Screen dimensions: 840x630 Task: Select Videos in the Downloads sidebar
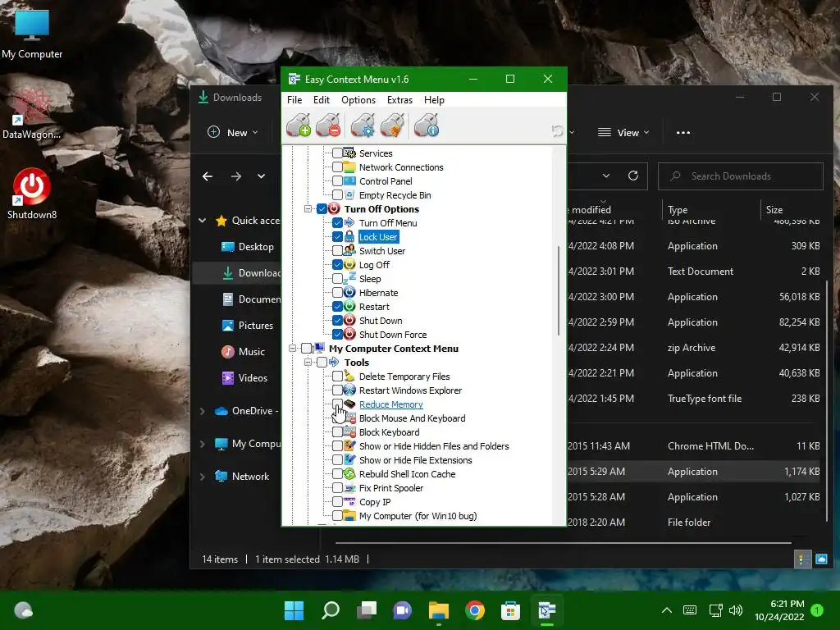click(x=244, y=377)
